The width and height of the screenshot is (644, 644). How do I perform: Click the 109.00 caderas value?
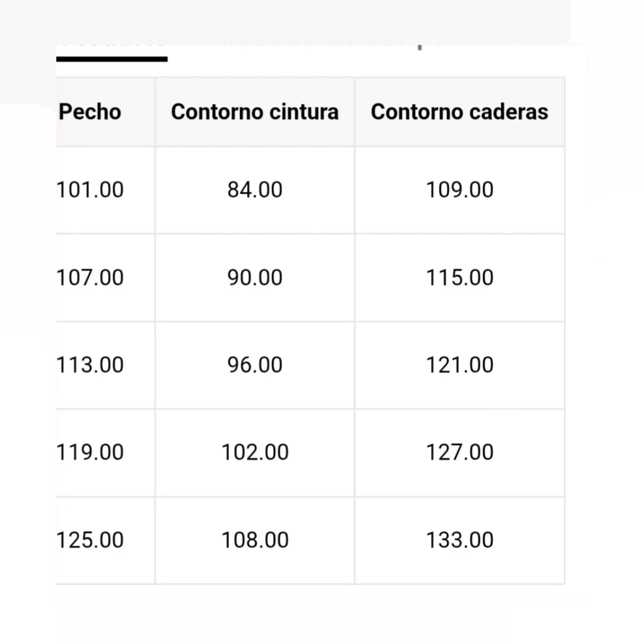tap(459, 190)
